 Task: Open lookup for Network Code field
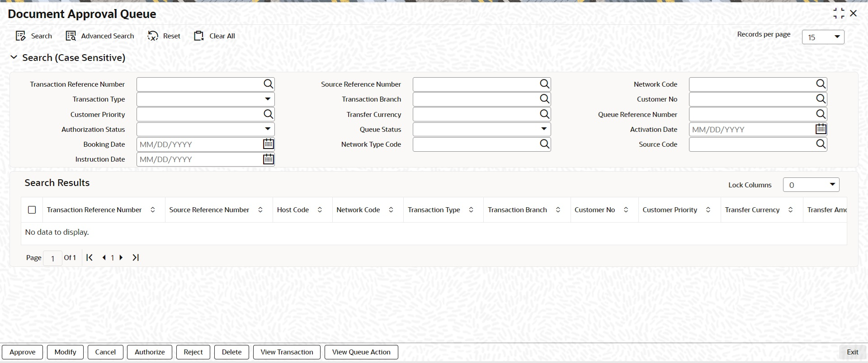(821, 84)
